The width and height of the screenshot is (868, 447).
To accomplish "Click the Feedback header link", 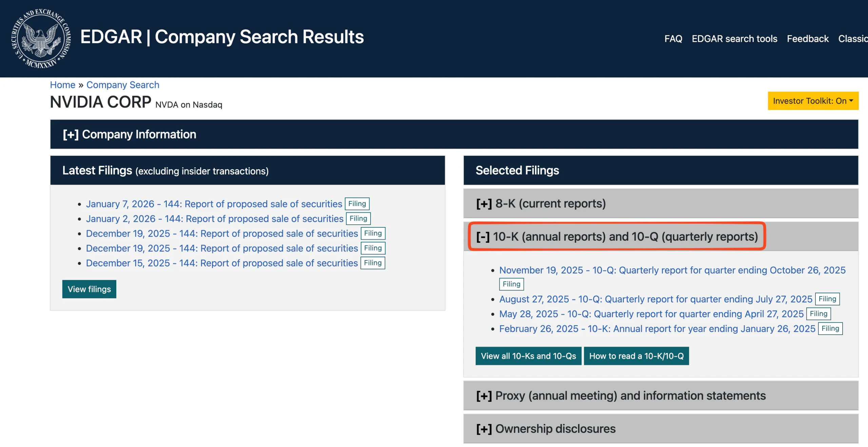I will 807,39.
